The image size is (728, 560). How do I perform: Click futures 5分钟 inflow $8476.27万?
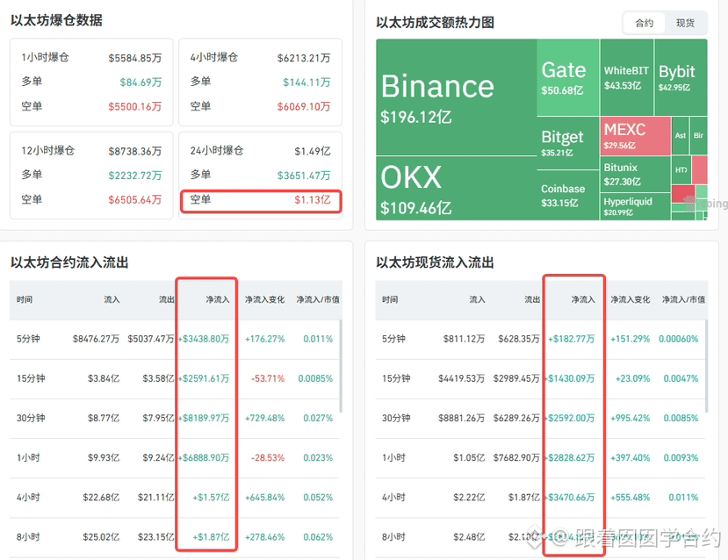tap(96, 339)
